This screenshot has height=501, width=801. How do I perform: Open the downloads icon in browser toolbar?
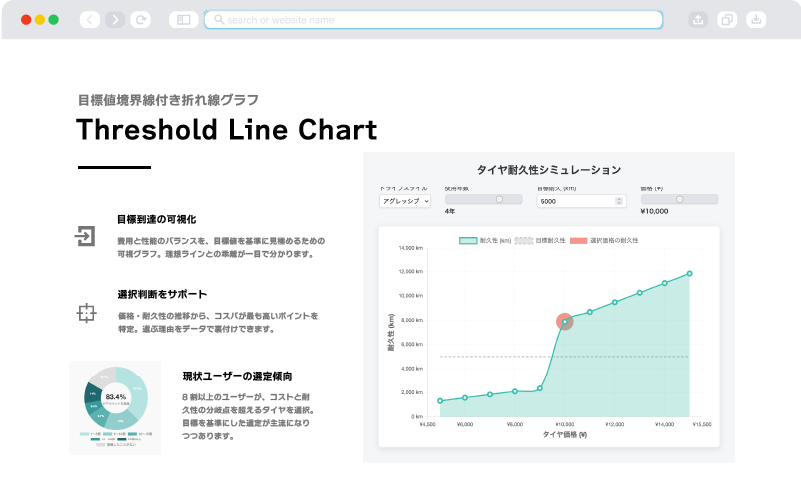click(x=756, y=20)
